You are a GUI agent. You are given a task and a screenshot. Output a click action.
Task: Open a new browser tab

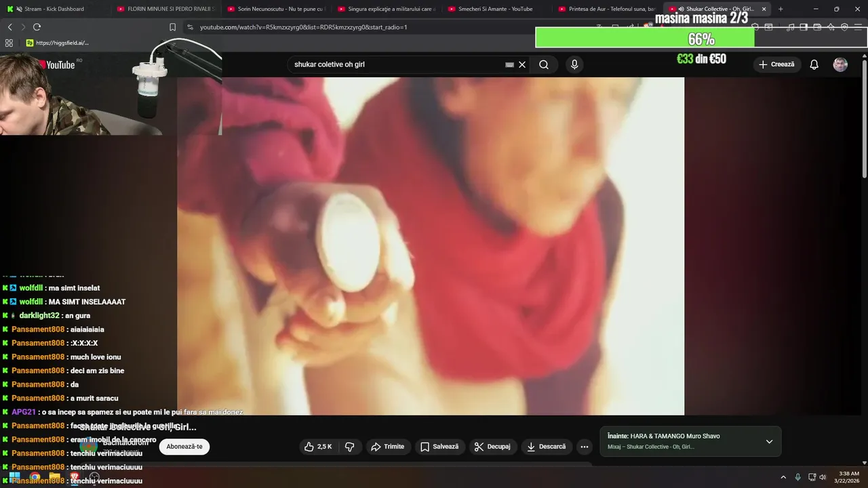[x=781, y=9]
